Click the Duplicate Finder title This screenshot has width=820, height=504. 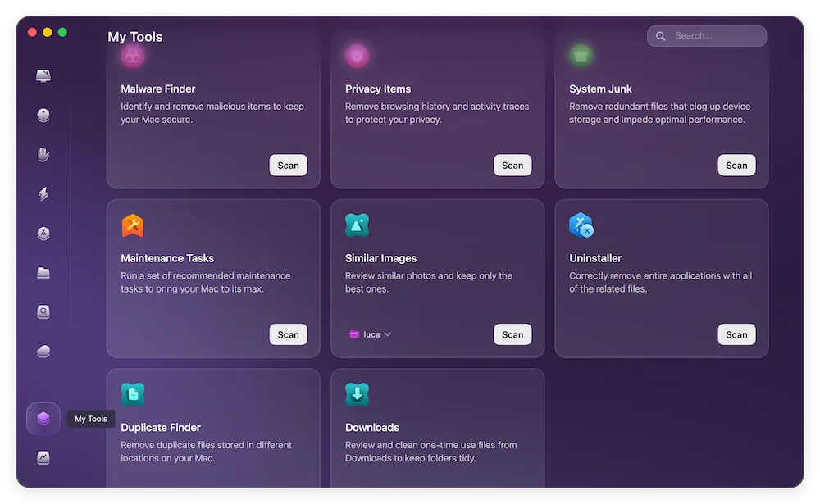tap(161, 428)
